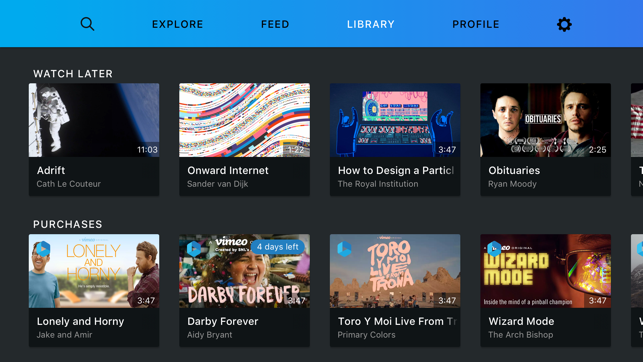The width and height of the screenshot is (643, 362).
Task: Open the Lonely and Horny thumbnail
Action: (94, 271)
